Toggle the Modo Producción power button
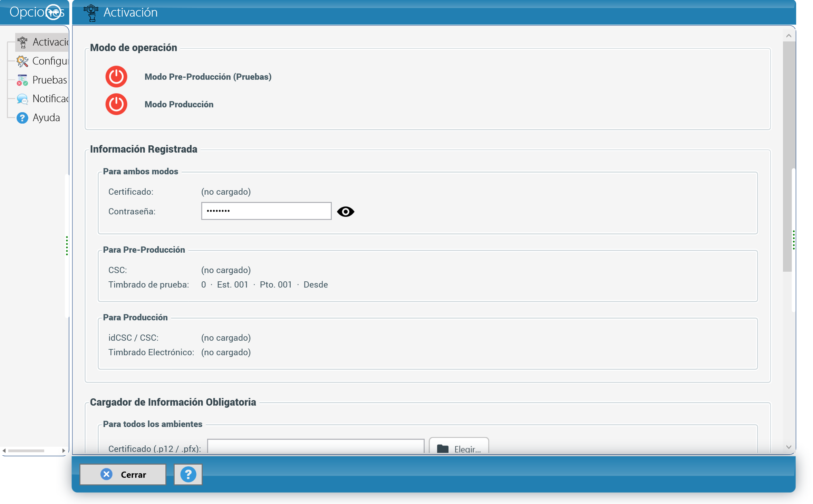 [116, 104]
